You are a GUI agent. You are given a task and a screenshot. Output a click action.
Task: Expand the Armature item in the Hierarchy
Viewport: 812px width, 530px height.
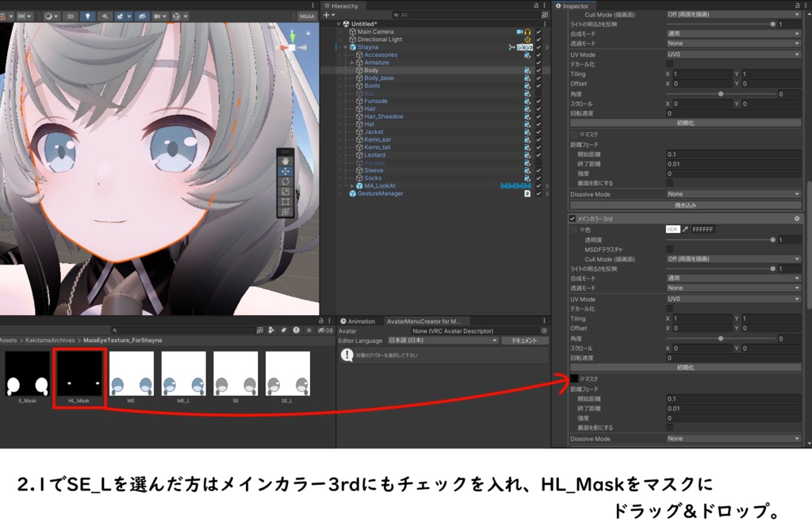[351, 63]
